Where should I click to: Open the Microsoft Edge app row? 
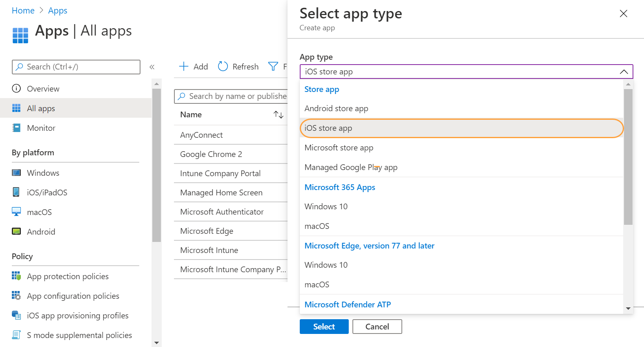click(x=231, y=231)
